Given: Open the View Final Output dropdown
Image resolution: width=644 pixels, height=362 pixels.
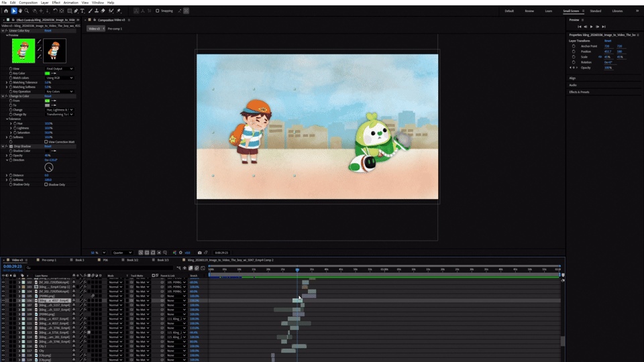Looking at the screenshot, I should [60, 69].
